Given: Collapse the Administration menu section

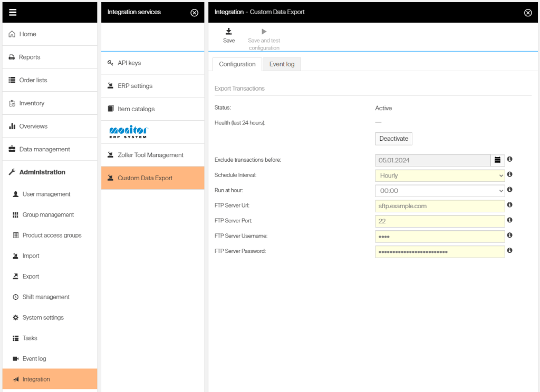Looking at the screenshot, I should pyautogui.click(x=42, y=172).
